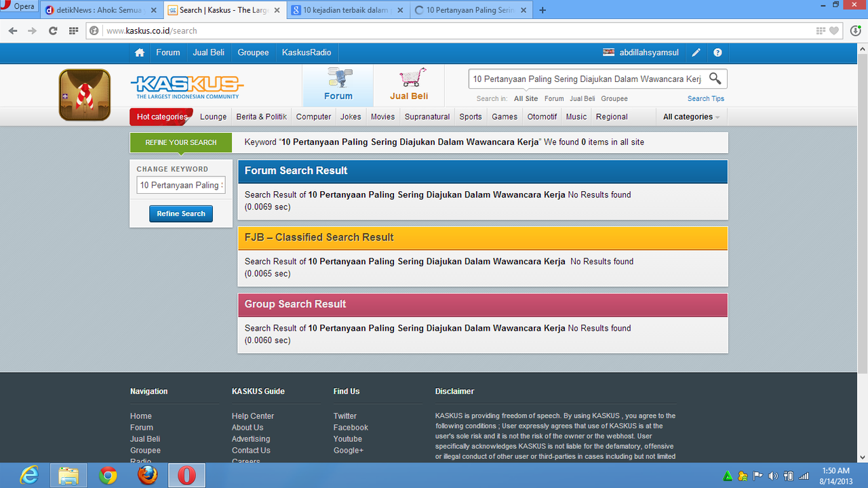Open the Opera main menu button
Viewport: 868px width, 488px height.
tap(19, 7)
